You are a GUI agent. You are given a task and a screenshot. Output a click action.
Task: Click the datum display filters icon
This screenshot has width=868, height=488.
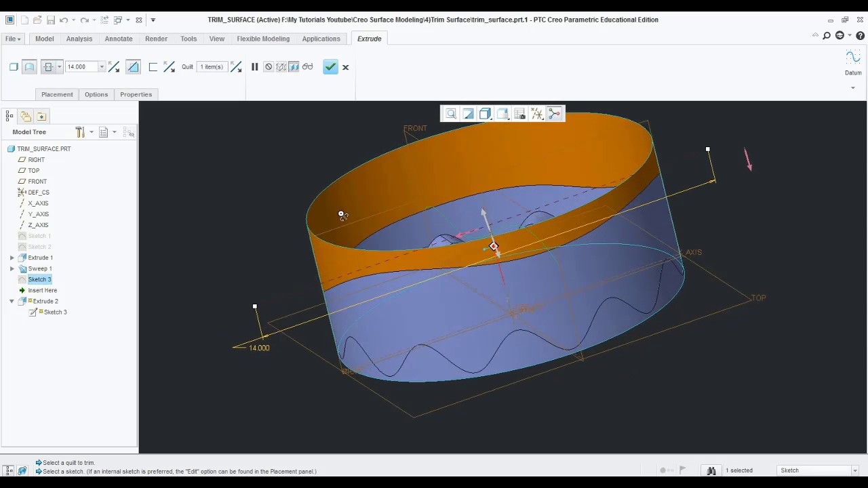tap(536, 113)
